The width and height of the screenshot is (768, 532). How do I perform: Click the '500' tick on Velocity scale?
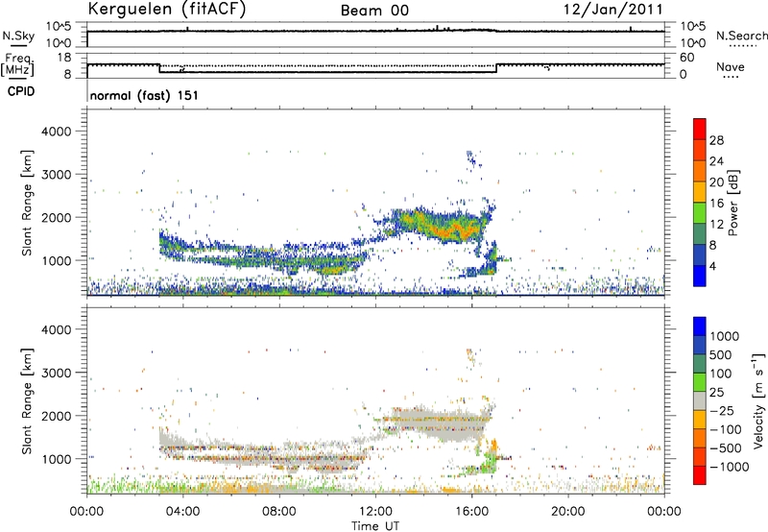[x=720, y=355]
